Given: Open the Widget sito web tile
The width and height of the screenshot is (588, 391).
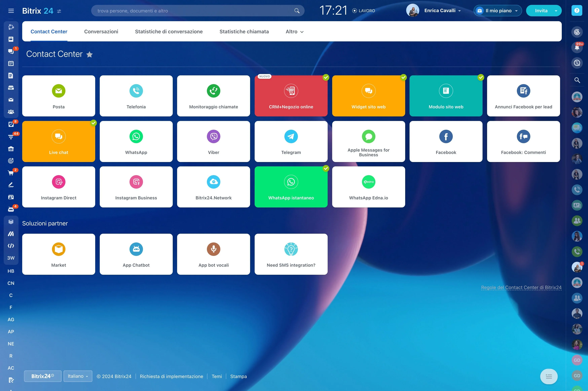Looking at the screenshot, I should [x=369, y=96].
